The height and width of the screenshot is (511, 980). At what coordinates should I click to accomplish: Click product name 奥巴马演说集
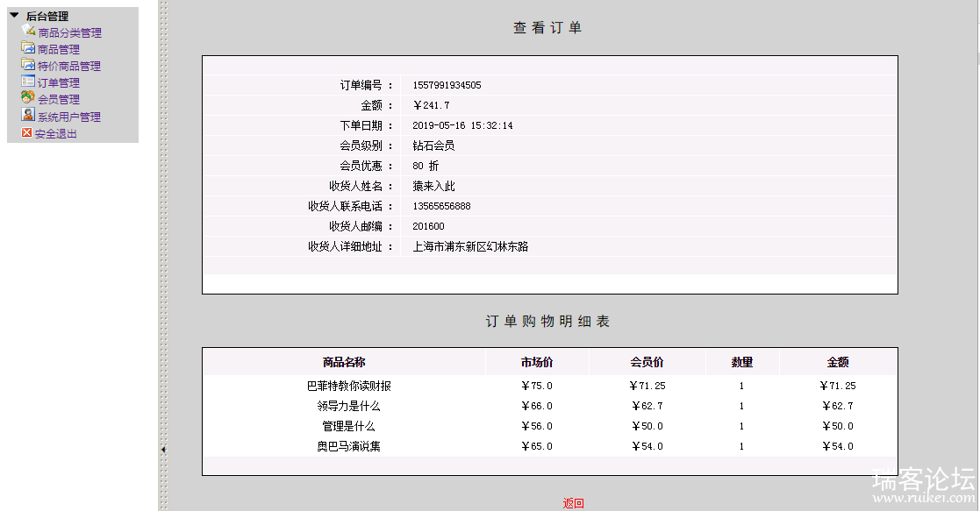click(349, 446)
